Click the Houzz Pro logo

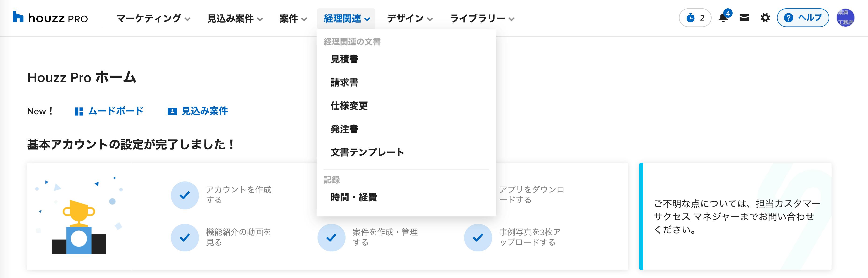[50, 18]
